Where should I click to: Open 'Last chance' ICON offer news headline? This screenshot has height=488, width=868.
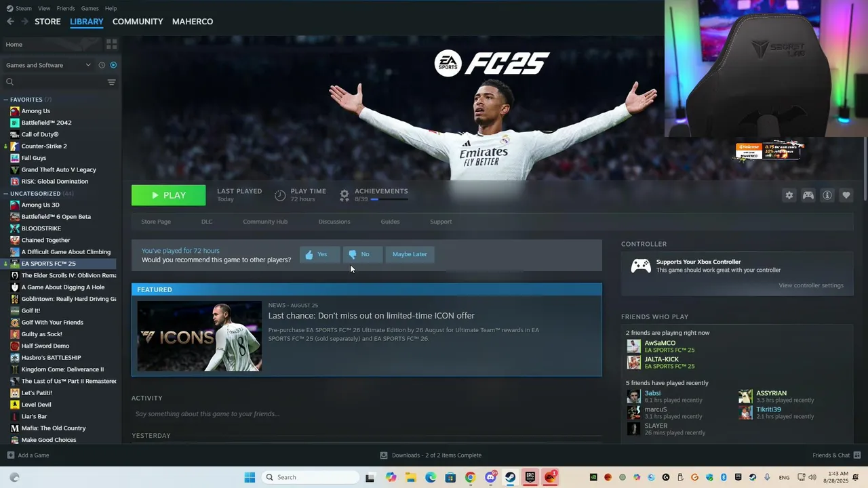coord(371,316)
